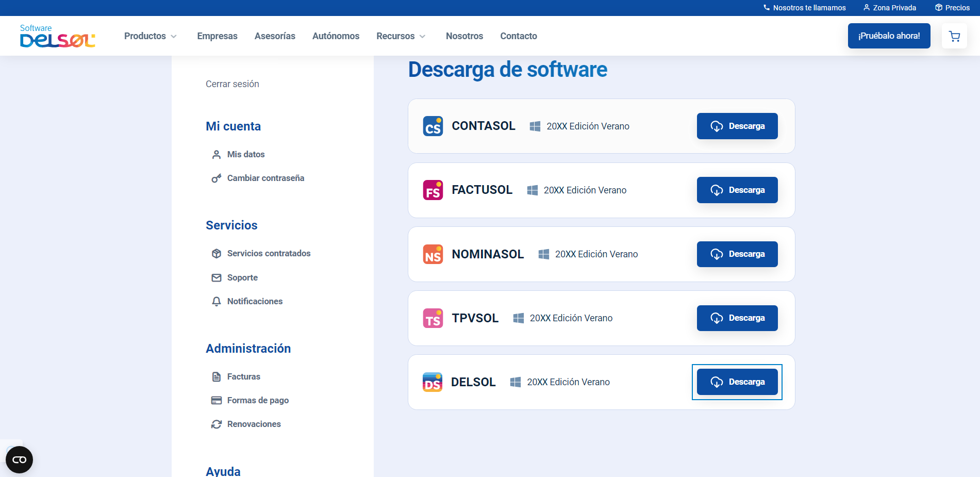The width and height of the screenshot is (980, 477).
Task: Click the Windows icon beside DELSOL
Action: (x=516, y=382)
